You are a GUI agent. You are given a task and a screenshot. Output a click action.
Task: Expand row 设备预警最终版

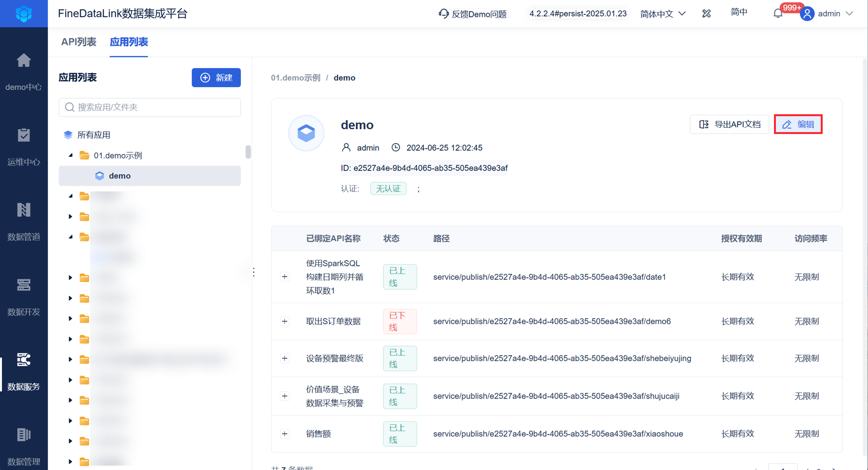click(285, 358)
